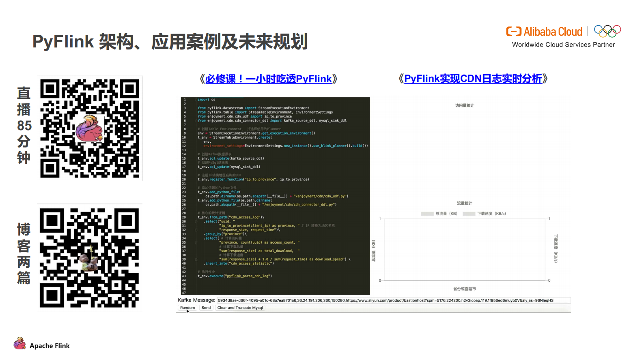Click code line t_env.sql_update(mysql_sink_ddl)

tap(229, 167)
